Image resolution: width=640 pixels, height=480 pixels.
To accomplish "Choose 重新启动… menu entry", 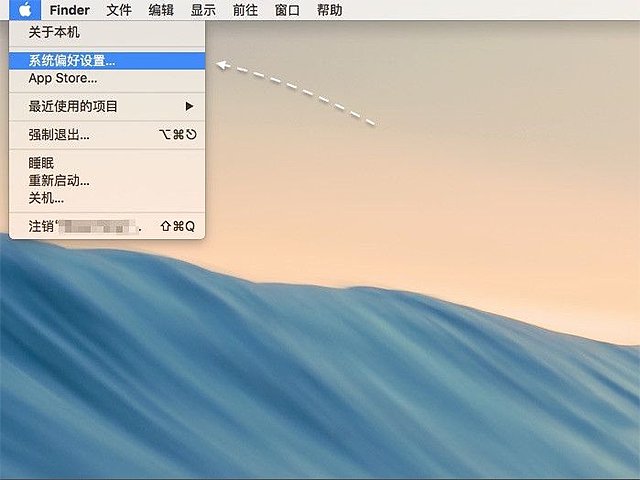I will click(107, 180).
